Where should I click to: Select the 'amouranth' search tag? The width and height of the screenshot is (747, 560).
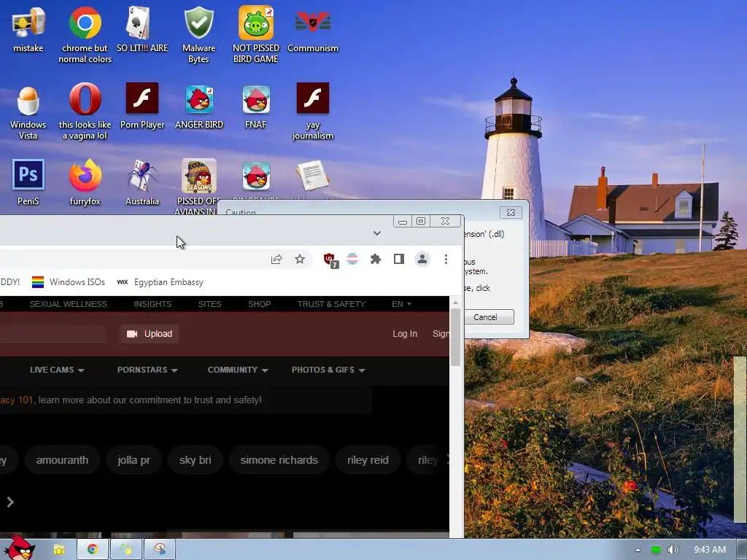point(62,460)
